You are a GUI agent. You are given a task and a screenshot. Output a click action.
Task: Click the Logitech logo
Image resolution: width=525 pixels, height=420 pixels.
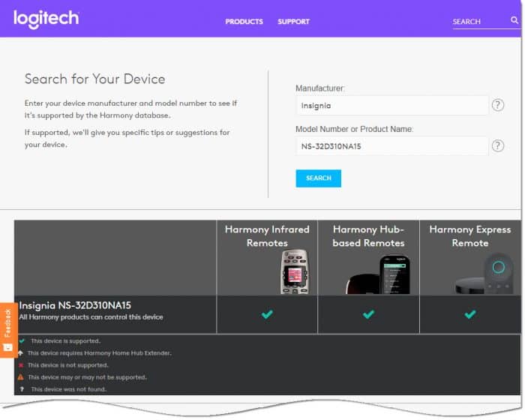pyautogui.click(x=46, y=19)
